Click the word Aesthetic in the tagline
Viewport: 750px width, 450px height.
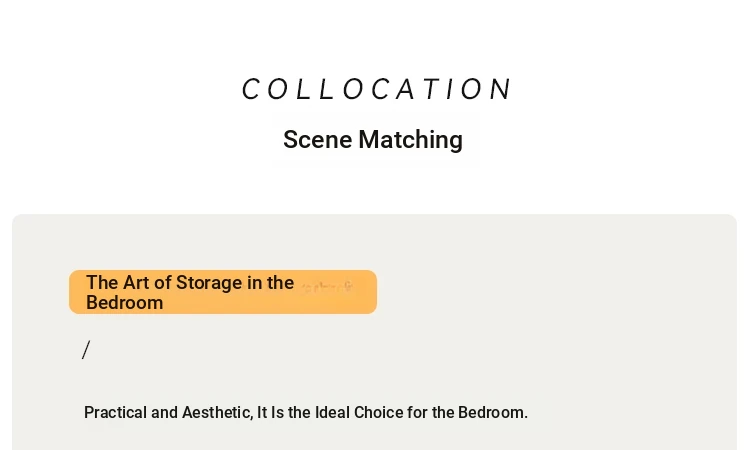[x=218, y=412]
